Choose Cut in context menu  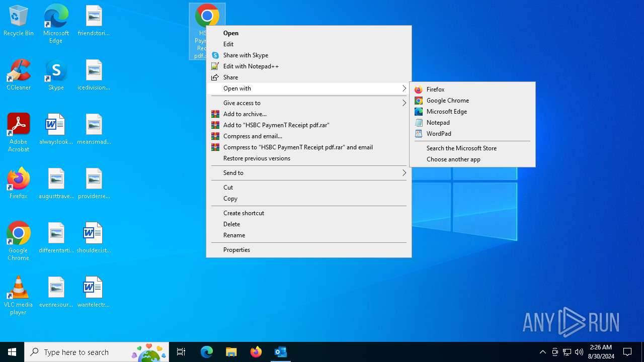pyautogui.click(x=309, y=188)
